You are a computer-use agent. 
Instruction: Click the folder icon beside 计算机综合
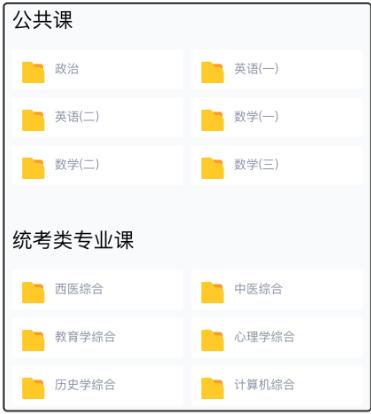[212, 388]
